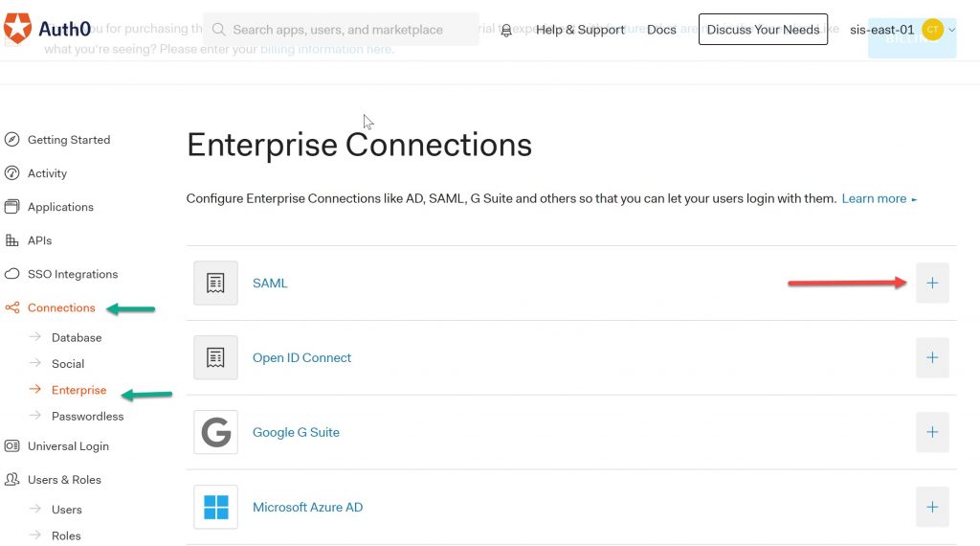980x546 pixels.
Task: Open the sis-east-01 tenant dropdown arrow
Action: pos(952,30)
